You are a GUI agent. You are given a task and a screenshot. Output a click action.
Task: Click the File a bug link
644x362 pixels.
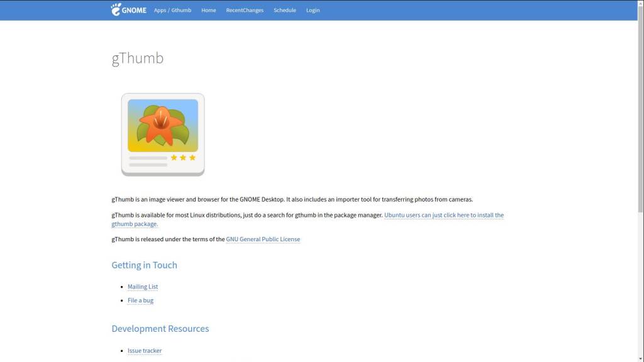[x=140, y=300]
